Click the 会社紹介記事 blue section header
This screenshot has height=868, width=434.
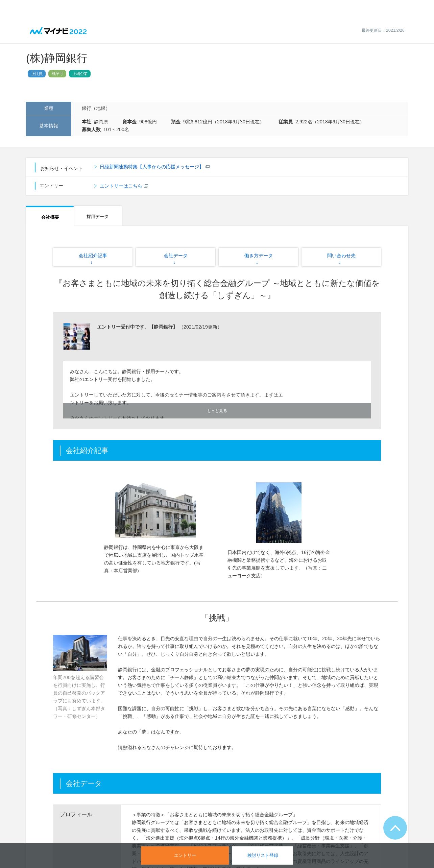[x=217, y=450]
